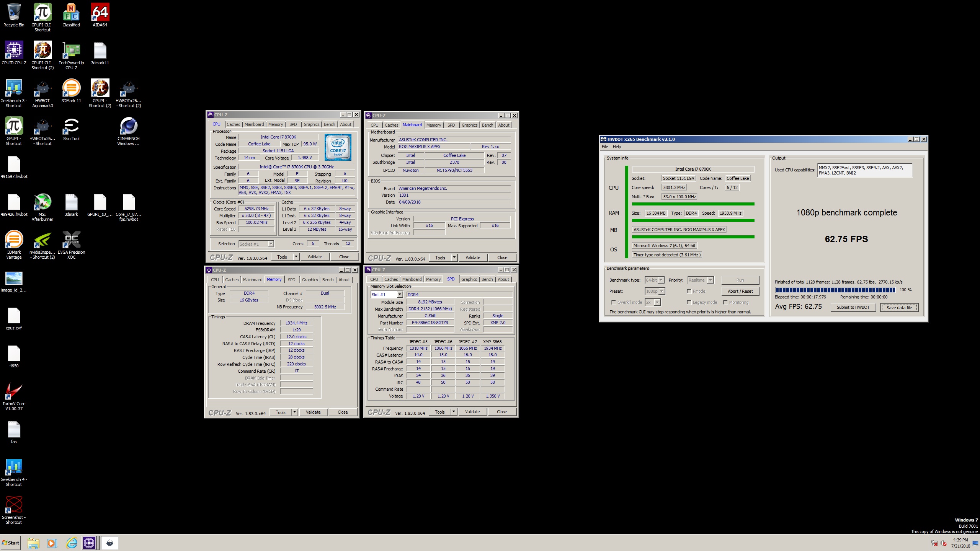
Task: Launch the HWBOT Aquamark3 desktop icon
Action: 42,93
